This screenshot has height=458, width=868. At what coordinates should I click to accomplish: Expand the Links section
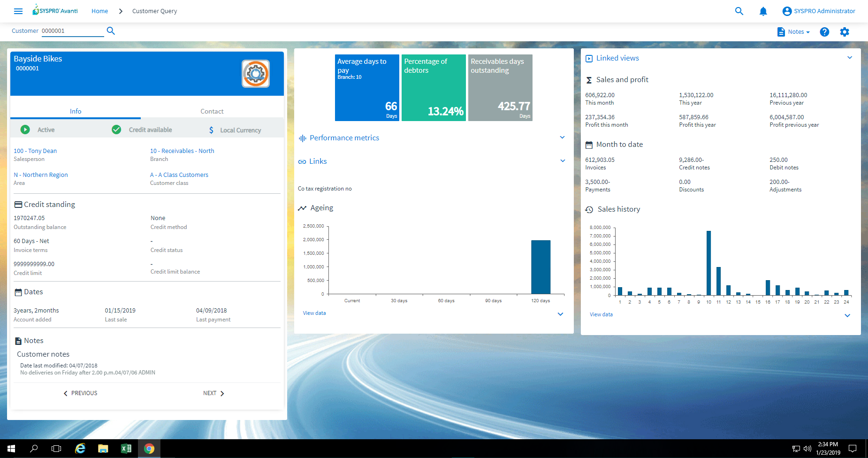point(562,161)
